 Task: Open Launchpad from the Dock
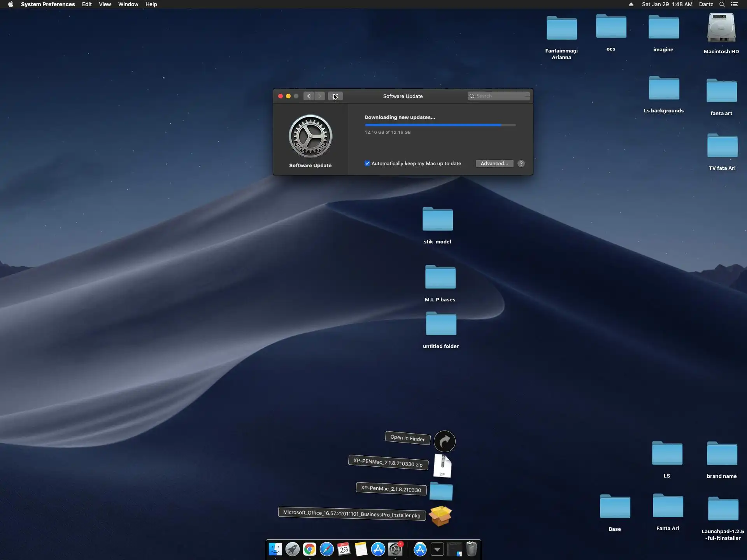(292, 549)
